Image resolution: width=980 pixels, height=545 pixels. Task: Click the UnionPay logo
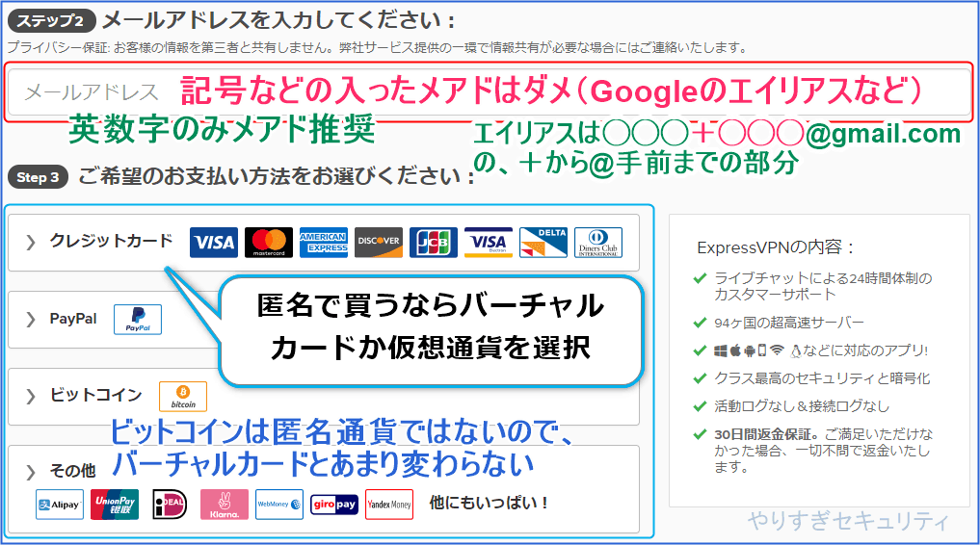point(115,505)
